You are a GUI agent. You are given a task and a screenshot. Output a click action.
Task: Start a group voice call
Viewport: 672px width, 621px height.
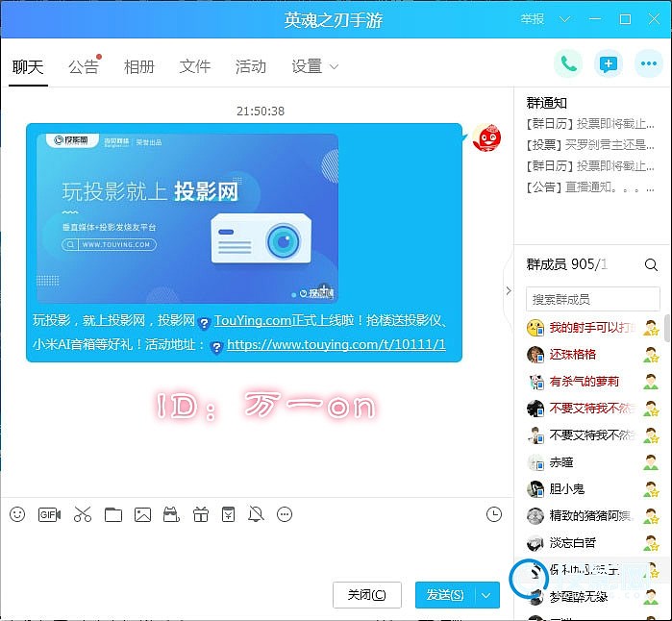click(x=568, y=64)
